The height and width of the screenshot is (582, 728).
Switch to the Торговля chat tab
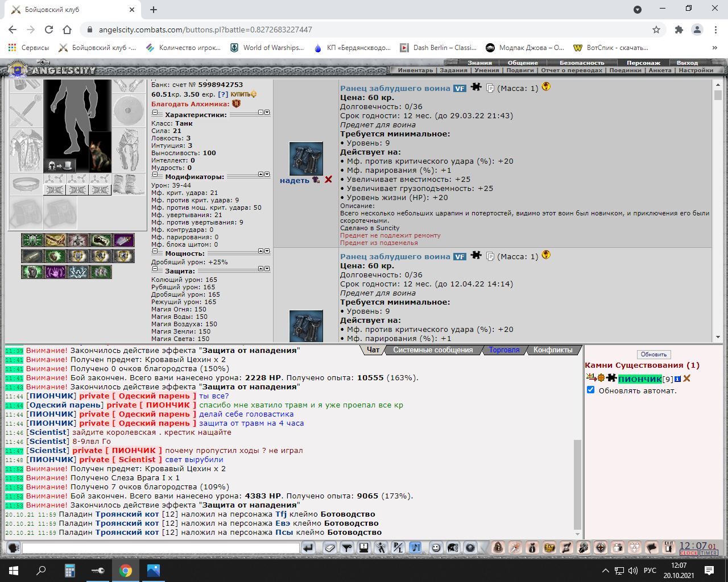click(504, 350)
